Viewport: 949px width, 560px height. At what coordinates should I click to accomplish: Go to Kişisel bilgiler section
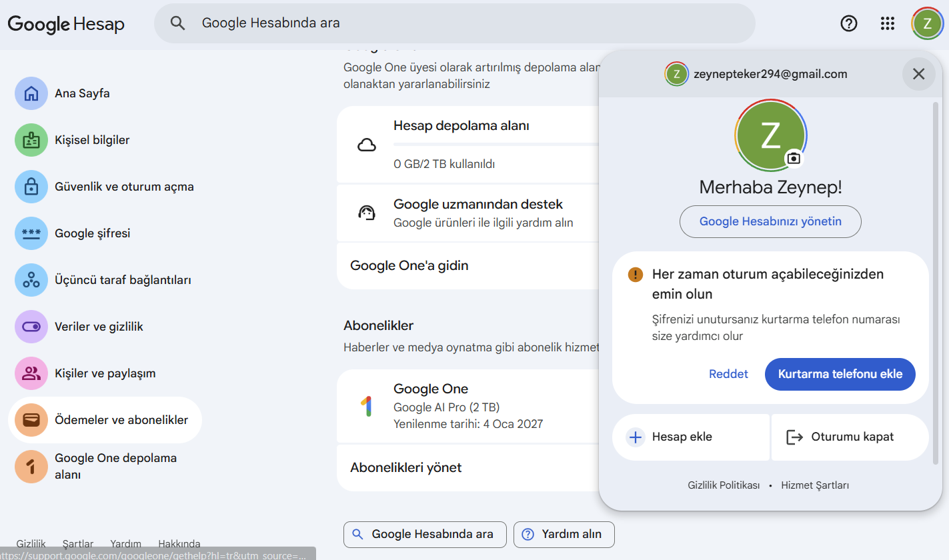point(105,140)
